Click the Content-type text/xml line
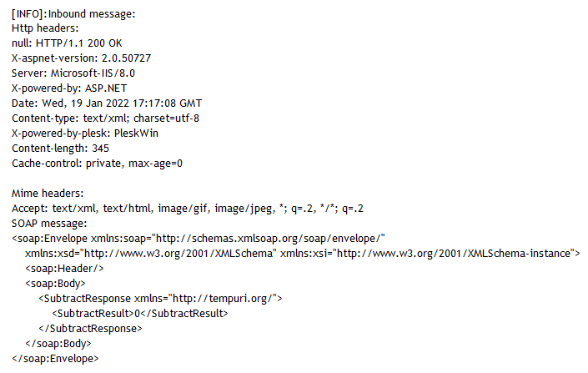Image resolution: width=588 pixels, height=373 pixels. (x=105, y=118)
